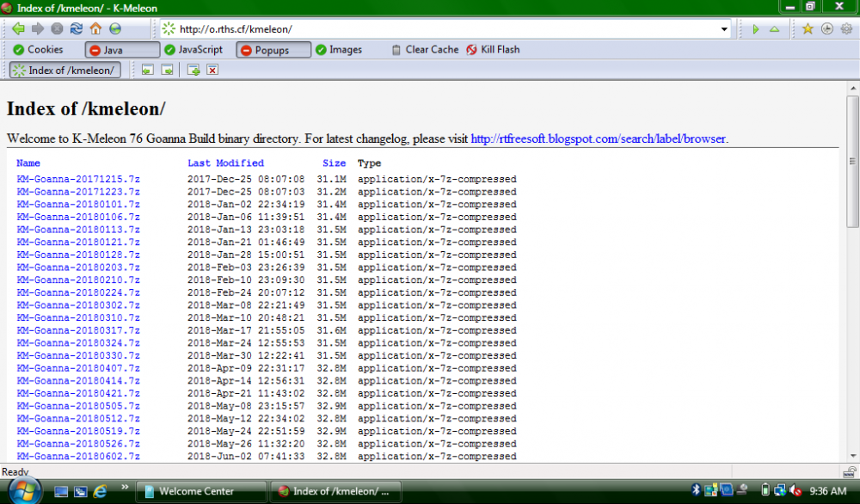Open the Preferences gear icon
Viewport: 860px width, 504px height.
coord(845,28)
